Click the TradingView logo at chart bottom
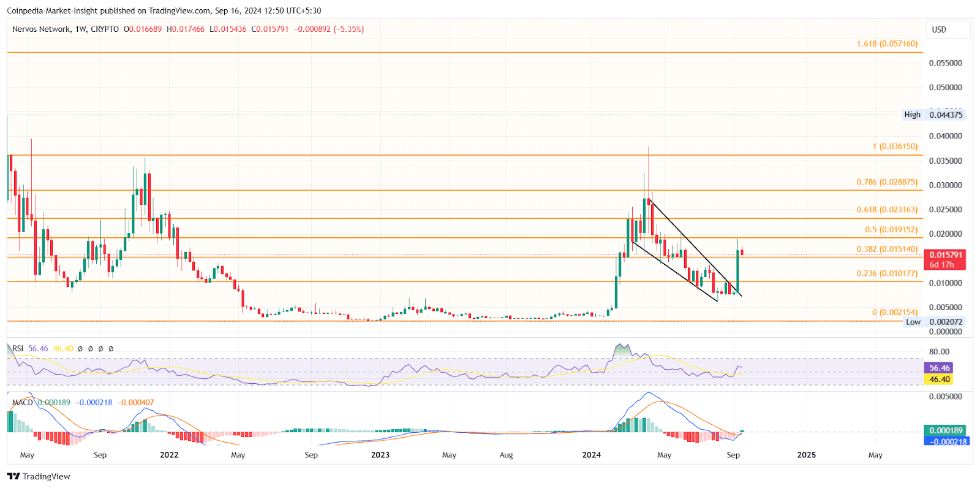This screenshot has width=980, height=488. [x=39, y=476]
